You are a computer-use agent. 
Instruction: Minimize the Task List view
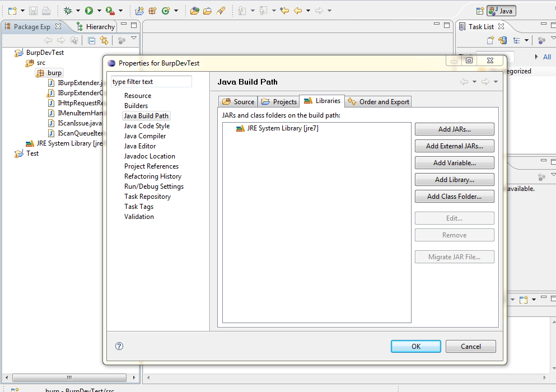pos(544,25)
